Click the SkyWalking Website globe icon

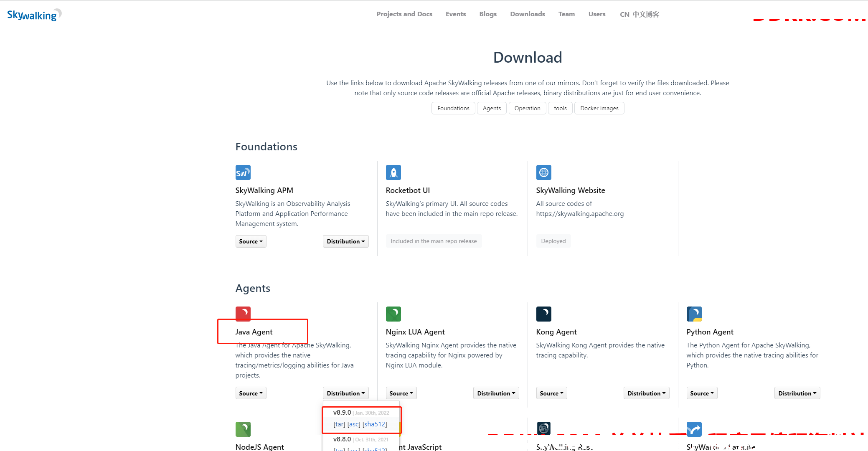click(543, 172)
